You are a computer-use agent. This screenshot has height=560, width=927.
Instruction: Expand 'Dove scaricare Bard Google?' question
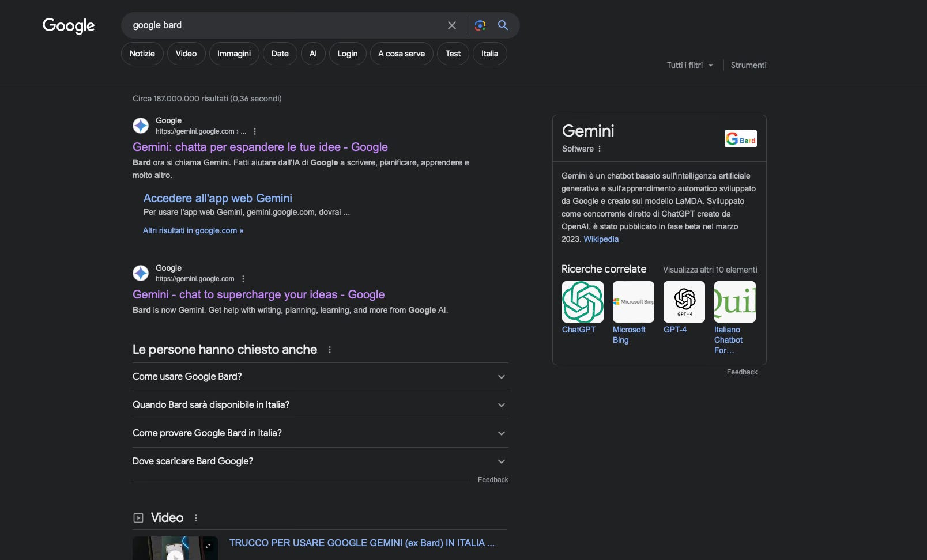coord(321,461)
